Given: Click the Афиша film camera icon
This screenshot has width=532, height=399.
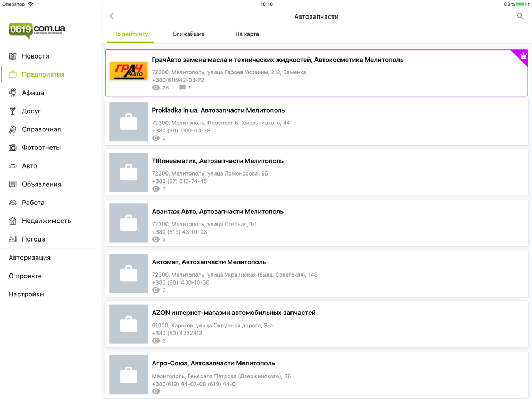Looking at the screenshot, I should (13, 93).
